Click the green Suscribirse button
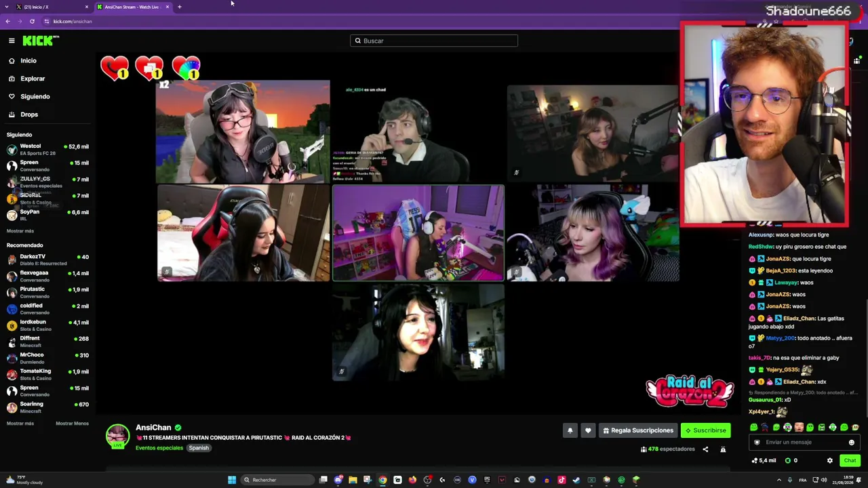The height and width of the screenshot is (488, 868). coord(706,430)
